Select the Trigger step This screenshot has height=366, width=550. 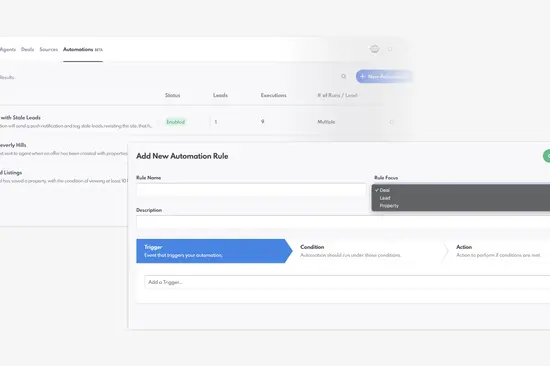(x=214, y=251)
